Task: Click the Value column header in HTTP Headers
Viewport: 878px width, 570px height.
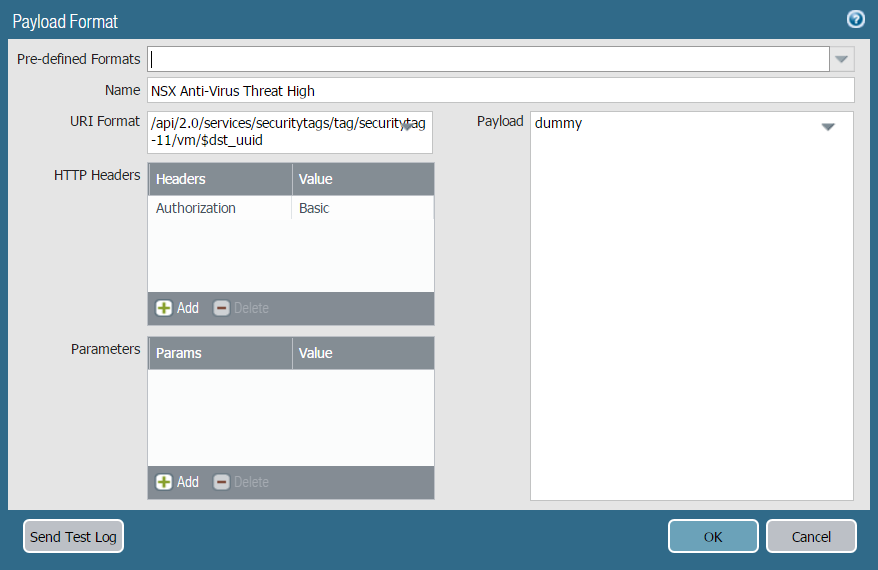Action: [x=363, y=179]
